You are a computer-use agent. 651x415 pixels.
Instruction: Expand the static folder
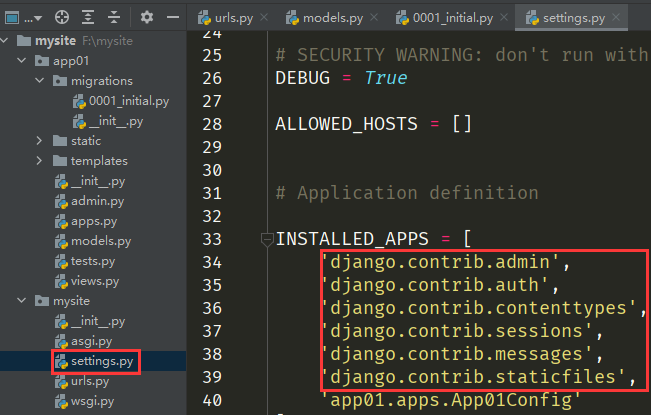[39, 141]
